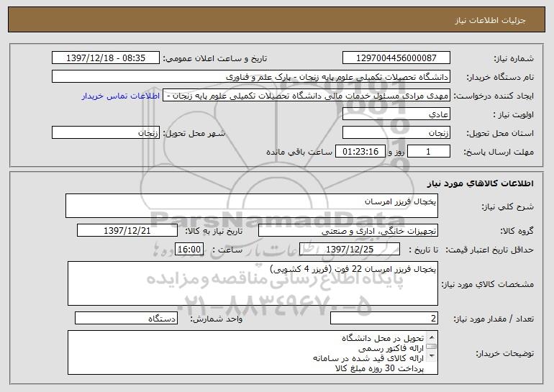The width and height of the screenshot is (554, 392).
Task: Click the quantity field showing 2
Action: pos(384,318)
